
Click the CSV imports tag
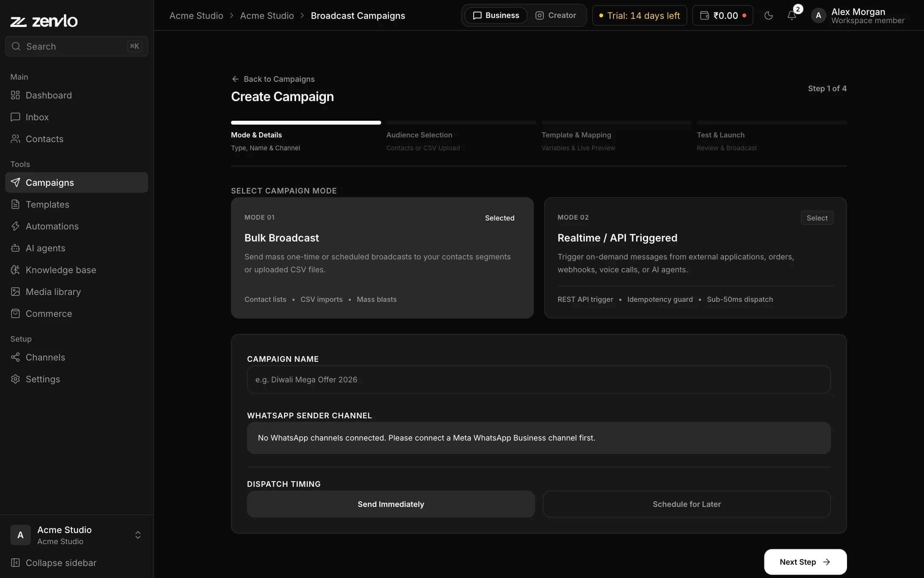(321, 299)
